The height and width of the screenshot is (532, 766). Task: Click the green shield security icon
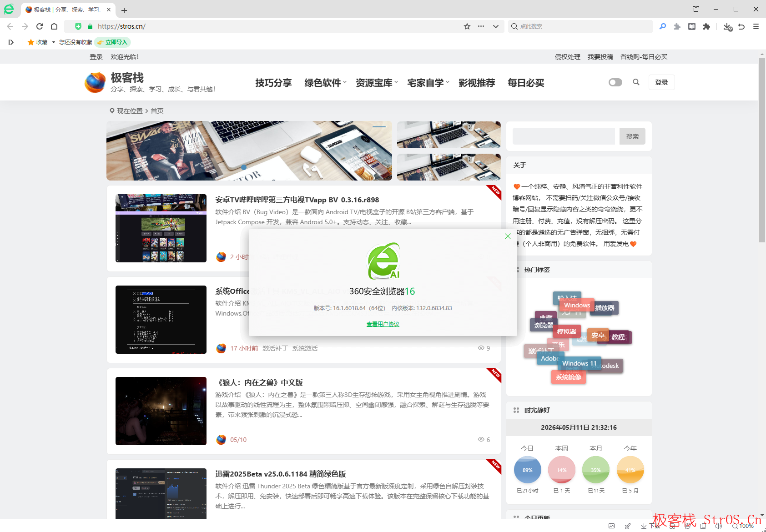tap(78, 26)
